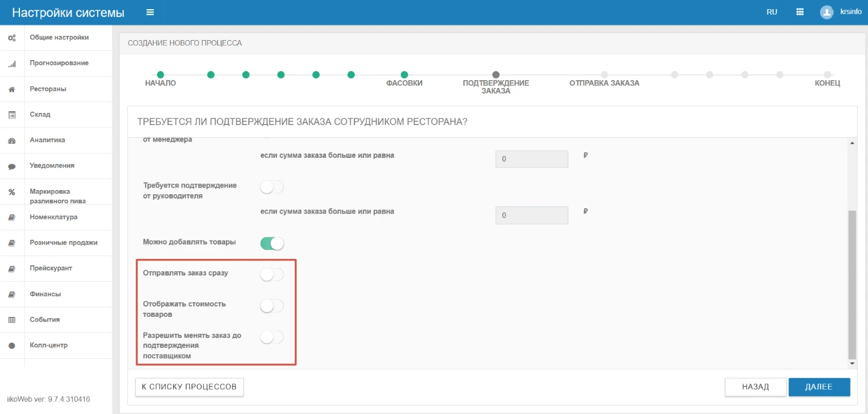The height and width of the screenshot is (414, 868).
Task: Turn on Отображать стоимость товаров switch
Action: [272, 306]
